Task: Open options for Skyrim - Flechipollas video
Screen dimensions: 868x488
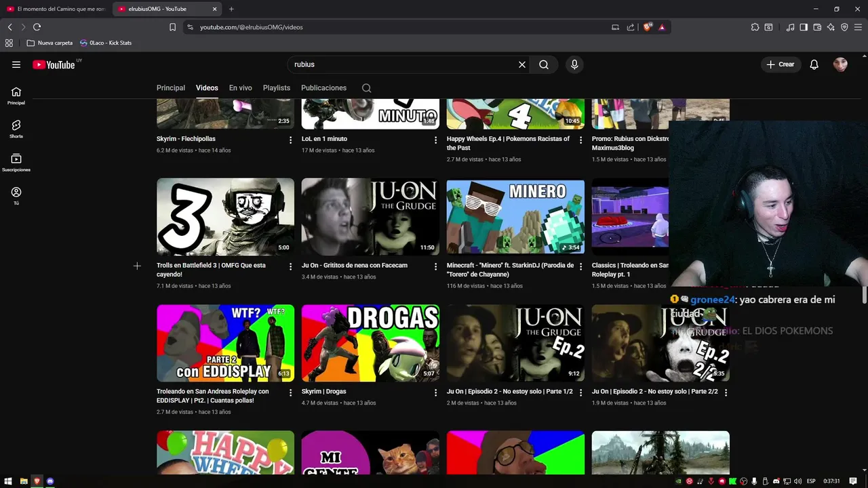Action: point(291,140)
